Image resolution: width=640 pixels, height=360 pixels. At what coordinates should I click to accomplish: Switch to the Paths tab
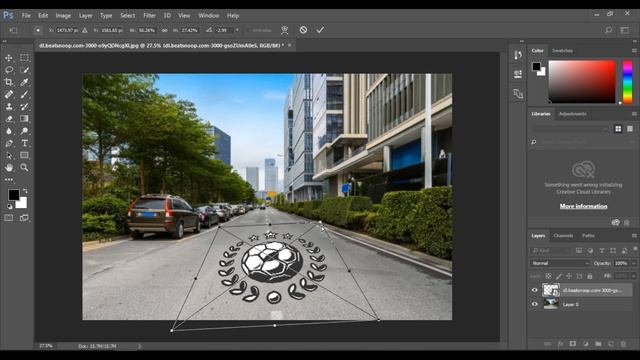tap(588, 236)
